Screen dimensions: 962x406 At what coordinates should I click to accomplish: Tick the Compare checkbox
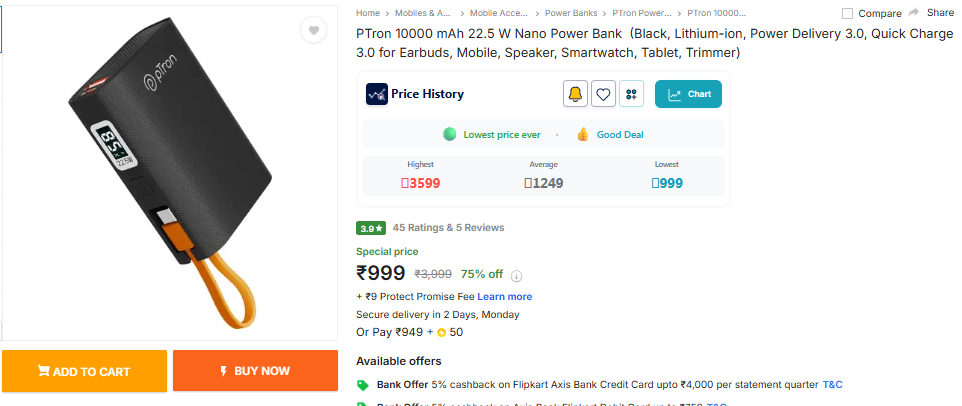(x=847, y=14)
